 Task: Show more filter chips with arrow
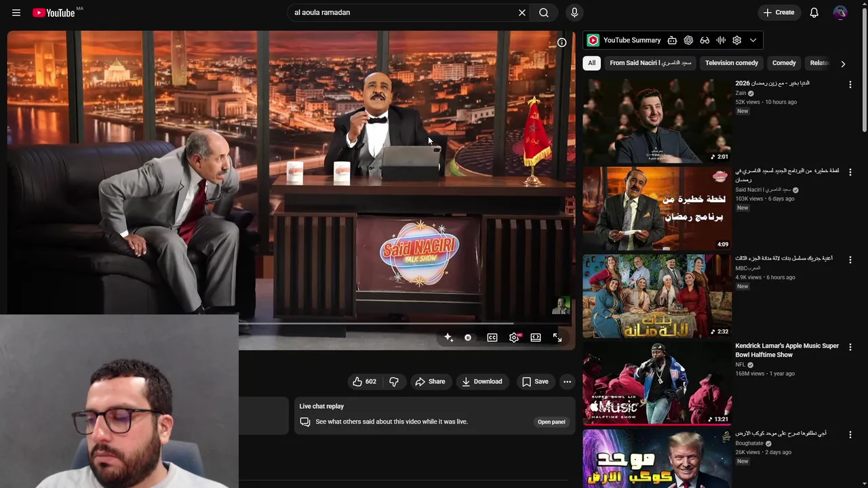(843, 64)
